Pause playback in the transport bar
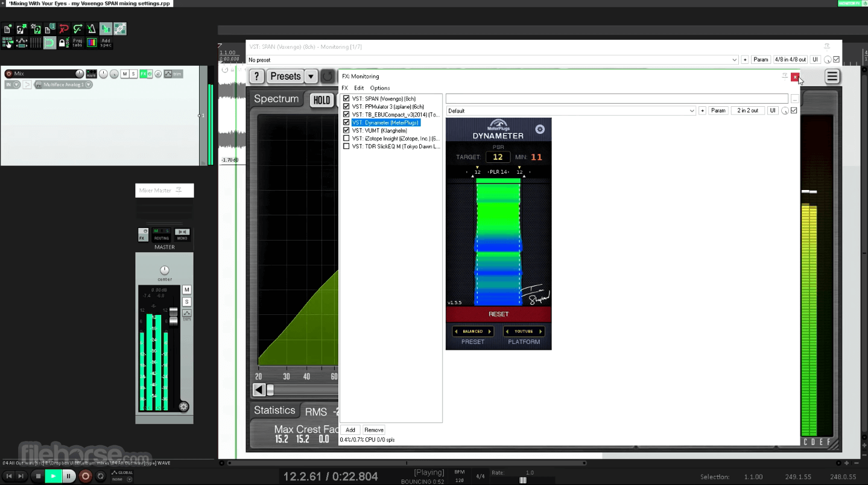The width and height of the screenshot is (868, 485). (68, 476)
